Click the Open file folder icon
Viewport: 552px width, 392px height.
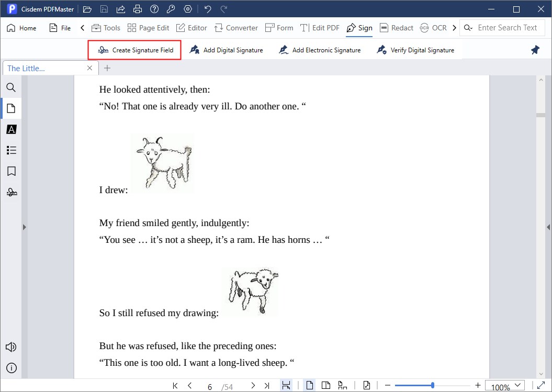pos(87,9)
